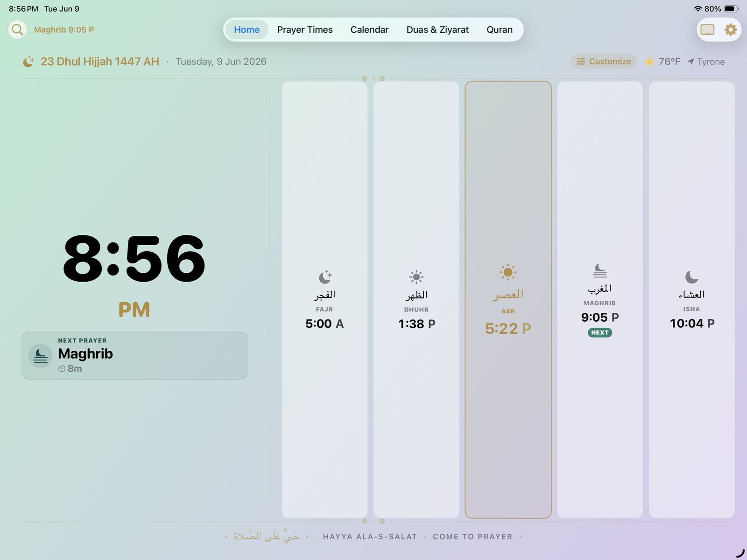Click the sun weather icon by 76°F
Screen dimensions: 747x560
649,62
